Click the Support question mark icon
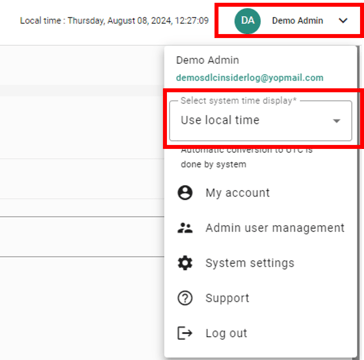Viewport: 364px width, 360px height. (x=185, y=298)
